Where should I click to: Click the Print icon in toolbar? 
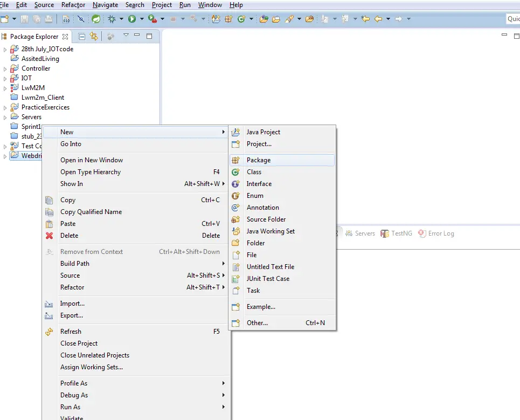tap(48, 19)
